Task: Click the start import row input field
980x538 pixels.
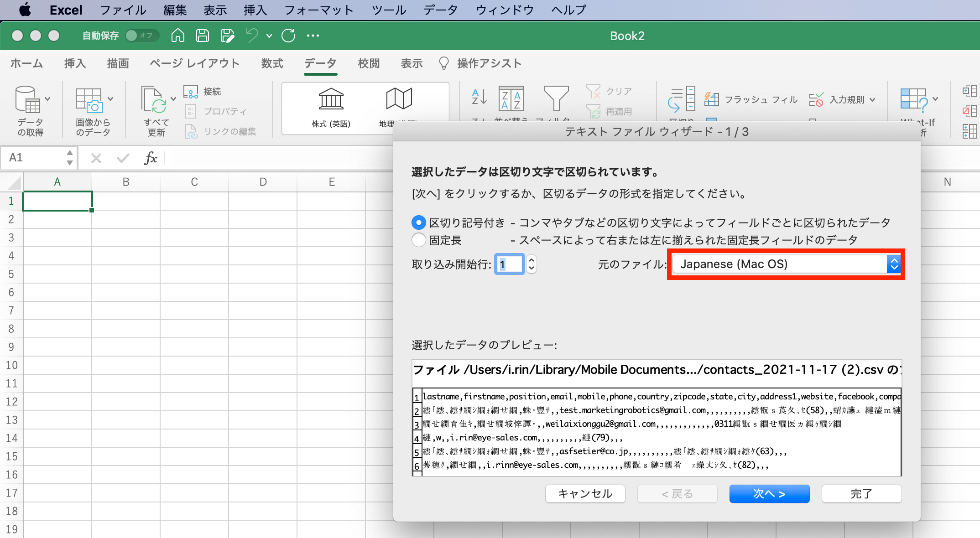Action: 509,264
